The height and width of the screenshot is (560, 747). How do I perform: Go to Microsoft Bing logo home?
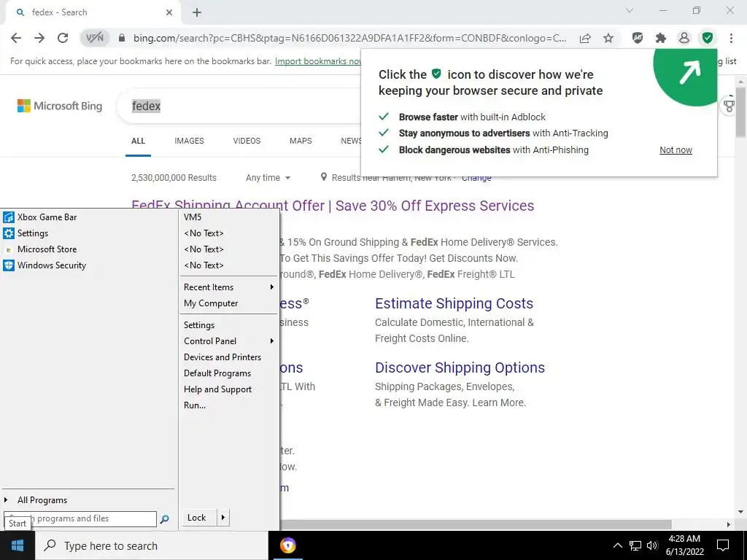[60, 106]
